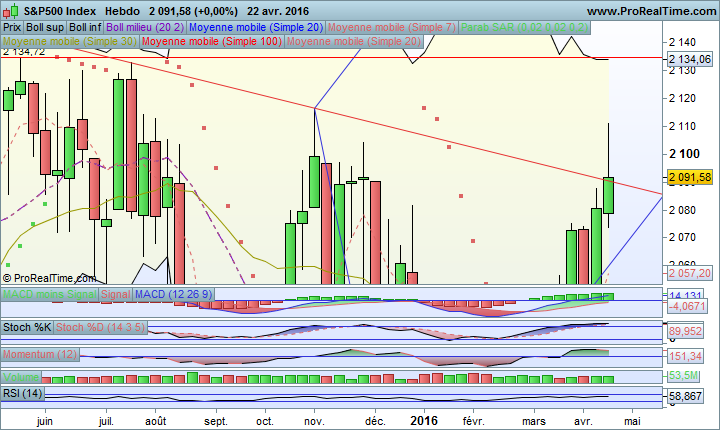Click the 22 avr. 2016 date text

(278, 11)
